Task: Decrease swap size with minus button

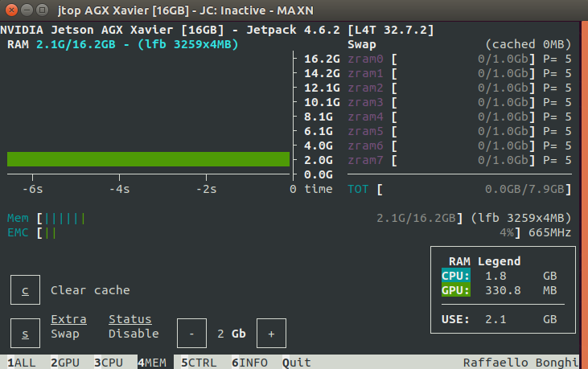Action: tap(191, 334)
